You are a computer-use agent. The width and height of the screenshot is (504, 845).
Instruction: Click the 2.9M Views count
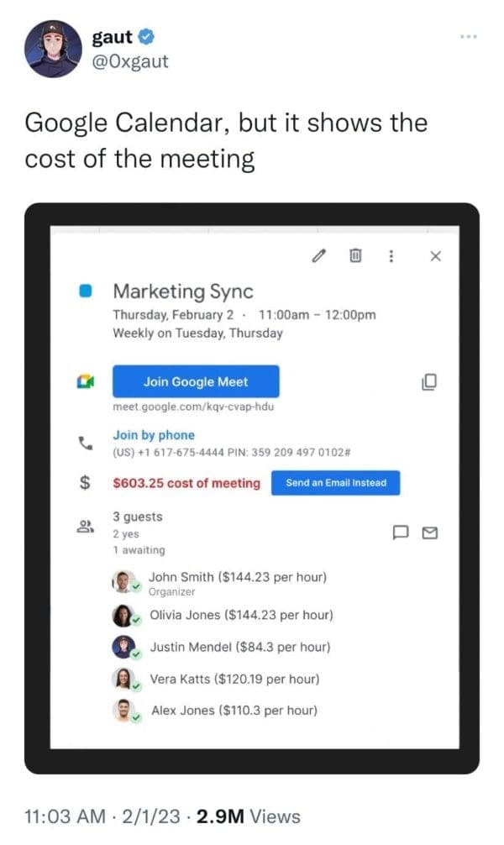(248, 816)
